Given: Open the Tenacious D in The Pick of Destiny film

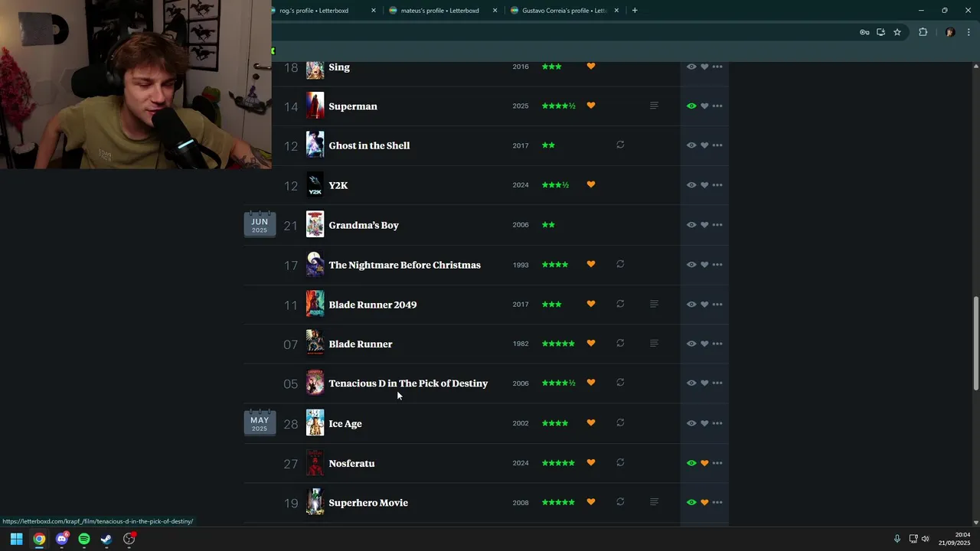Looking at the screenshot, I should point(408,383).
